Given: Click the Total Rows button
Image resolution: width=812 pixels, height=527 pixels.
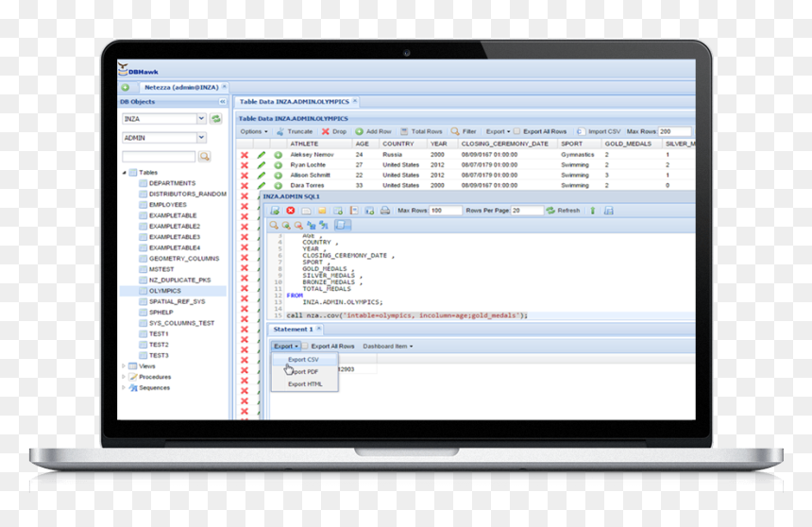Looking at the screenshot, I should [421, 131].
